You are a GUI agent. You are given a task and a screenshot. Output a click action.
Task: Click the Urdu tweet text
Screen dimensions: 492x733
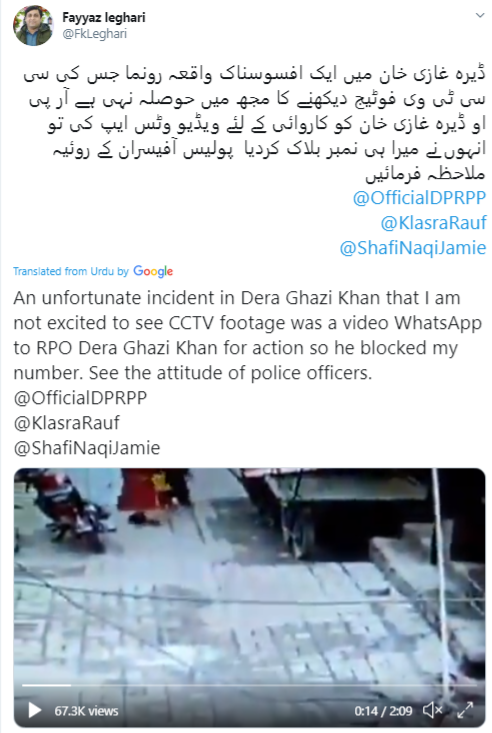click(x=255, y=123)
